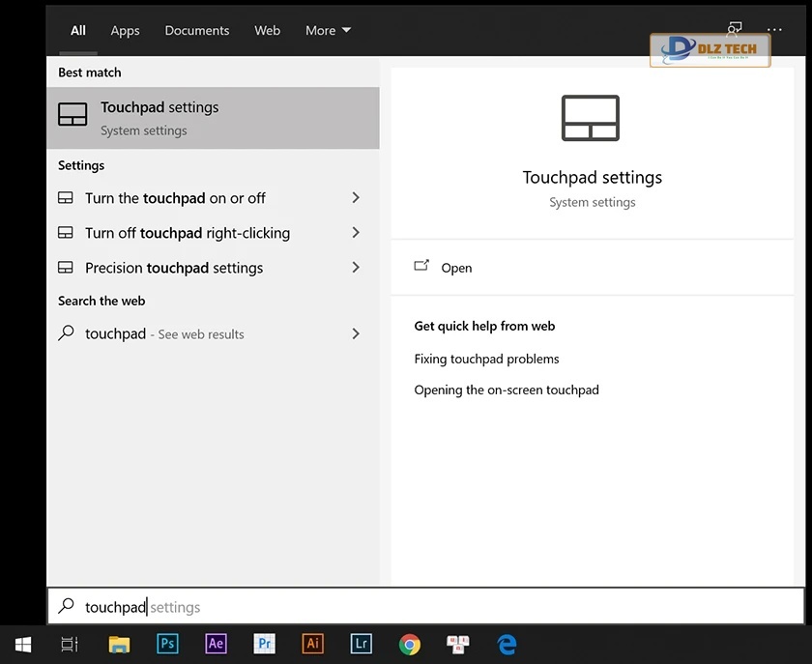Screen dimensions: 812x664
Task: Open the feedback icon near the top right
Action: (735, 29)
